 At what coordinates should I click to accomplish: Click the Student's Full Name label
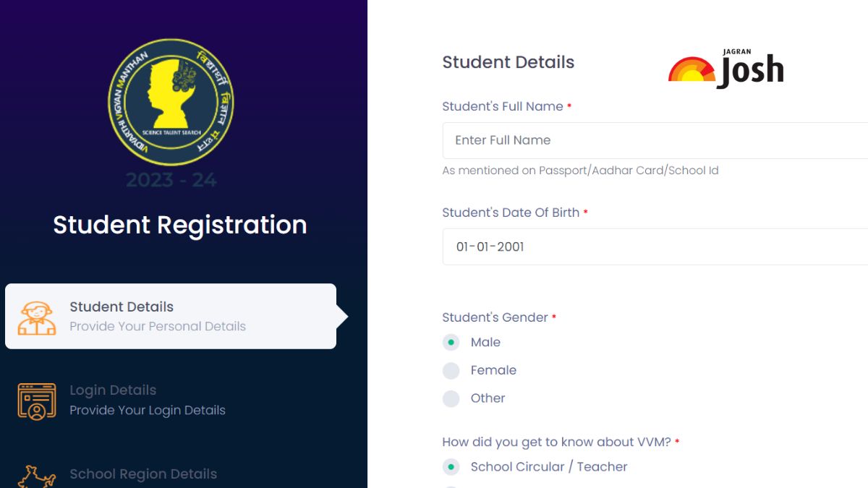click(503, 106)
